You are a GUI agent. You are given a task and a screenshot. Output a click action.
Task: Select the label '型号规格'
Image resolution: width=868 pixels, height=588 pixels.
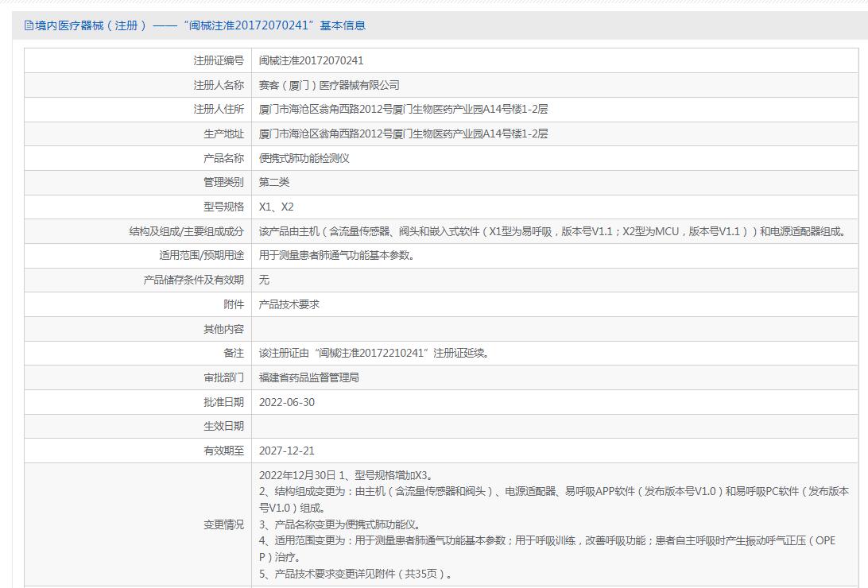223,207
